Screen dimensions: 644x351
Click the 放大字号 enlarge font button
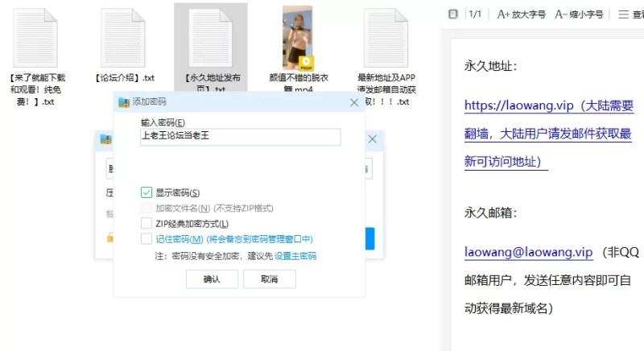click(x=521, y=14)
